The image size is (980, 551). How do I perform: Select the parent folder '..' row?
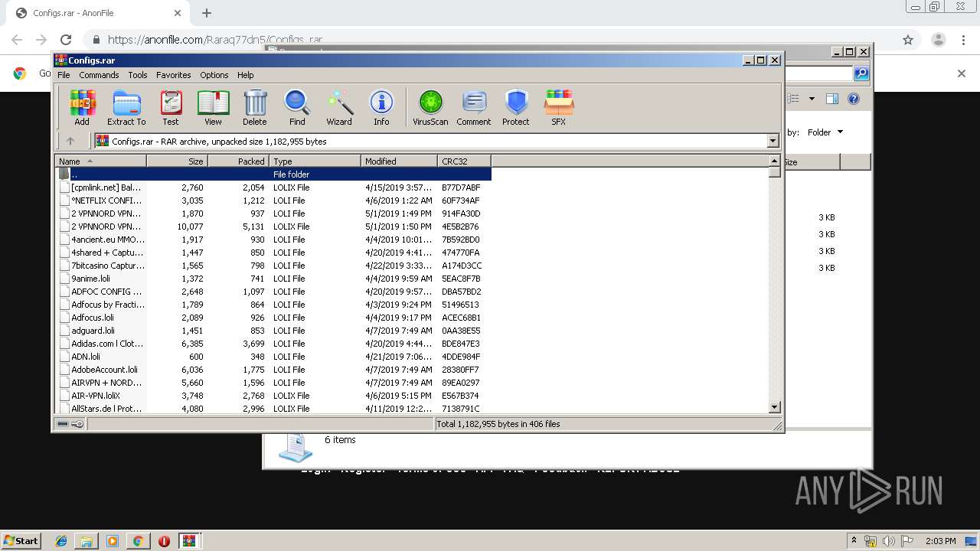click(273, 174)
